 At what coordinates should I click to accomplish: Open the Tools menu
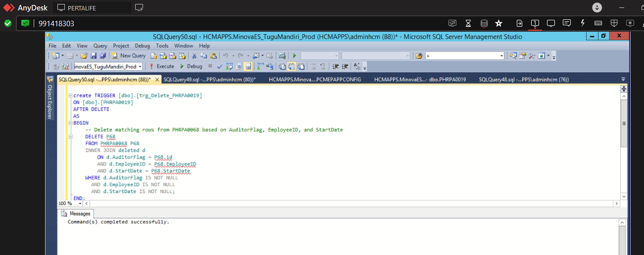coord(162,46)
